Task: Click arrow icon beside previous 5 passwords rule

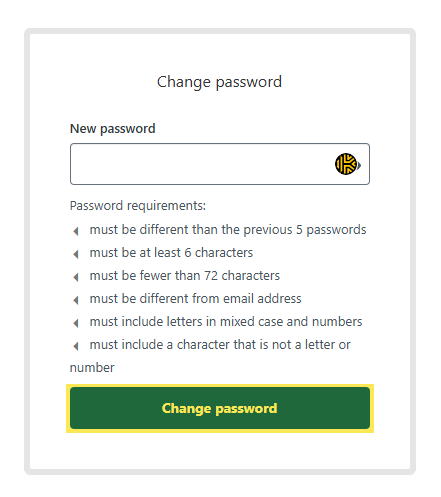Action: (x=76, y=231)
